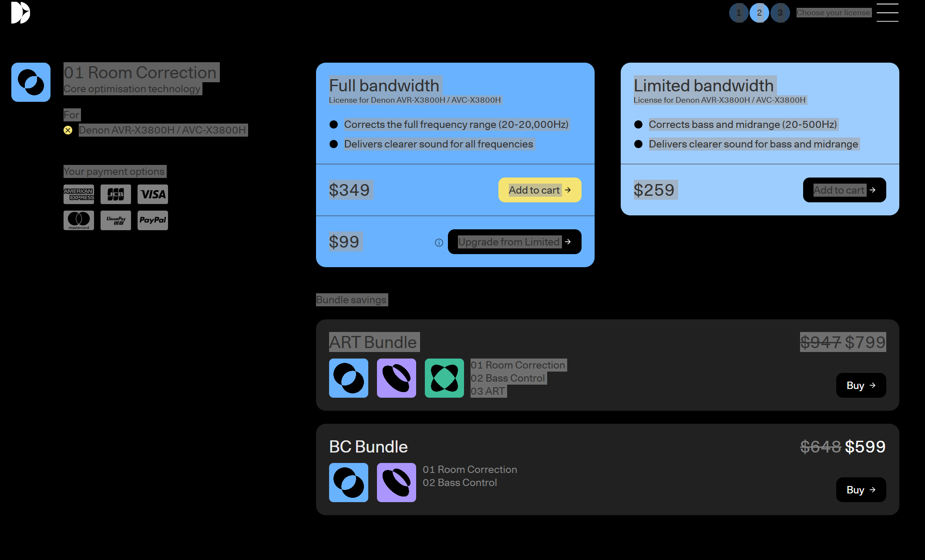
Task: Go to step 1 indicator
Action: tap(738, 13)
